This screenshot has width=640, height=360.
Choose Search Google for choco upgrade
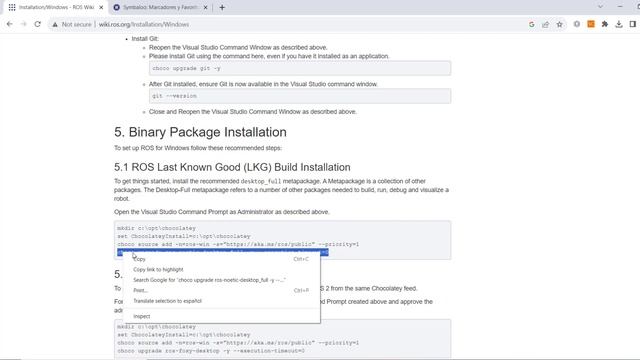click(222, 280)
